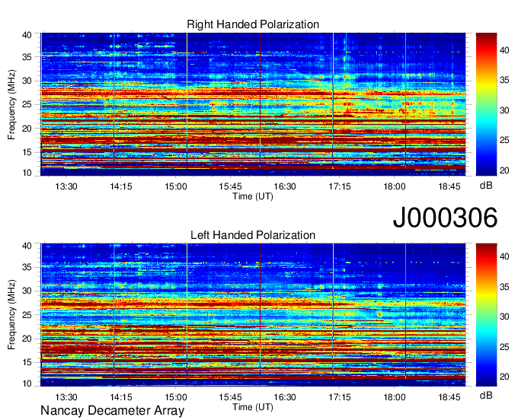
Task: Click the "Nancay Decameter Array" caption
Action: (x=112, y=411)
